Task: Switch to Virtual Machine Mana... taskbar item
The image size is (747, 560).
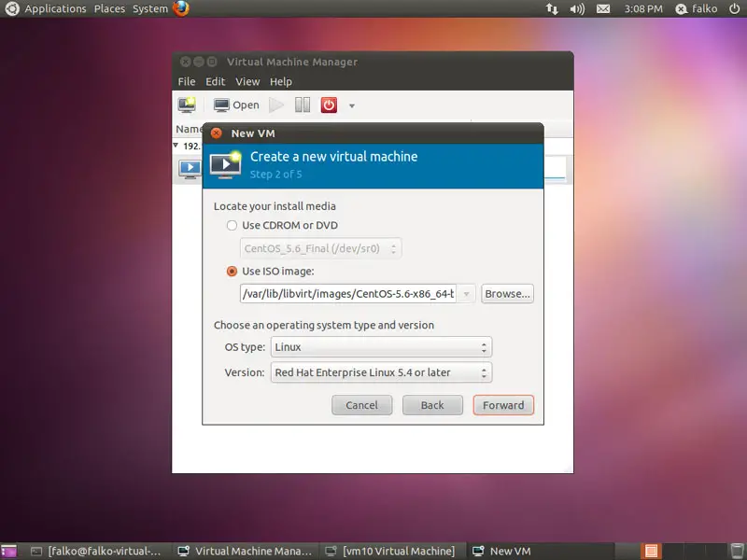Action: point(245,551)
